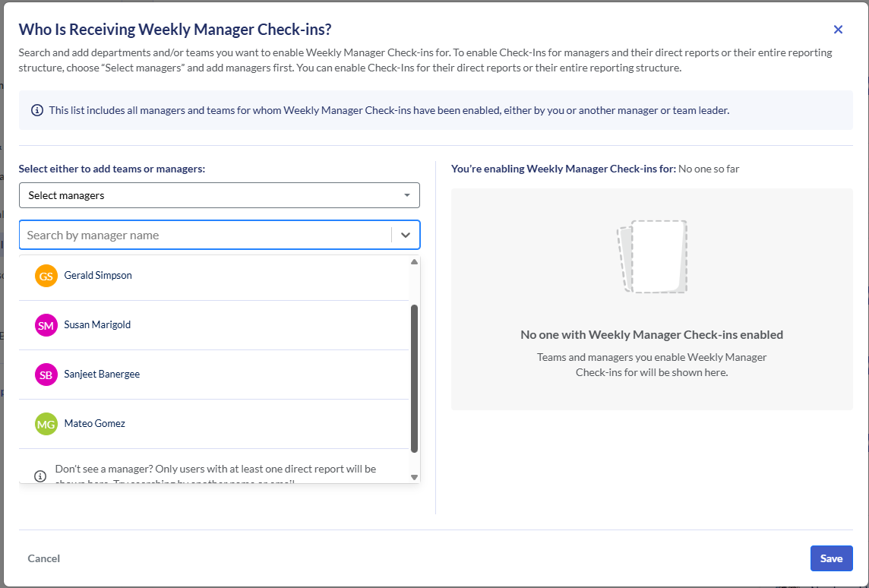Screen dimensions: 869x588
Task: Click the info icon beside "Don't see a manager?"
Action: click(x=40, y=476)
